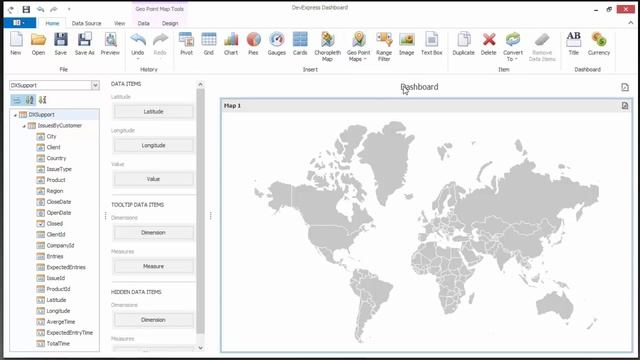Switch to the View ribbon tab
This screenshot has width=640, height=360.
coord(120,23)
